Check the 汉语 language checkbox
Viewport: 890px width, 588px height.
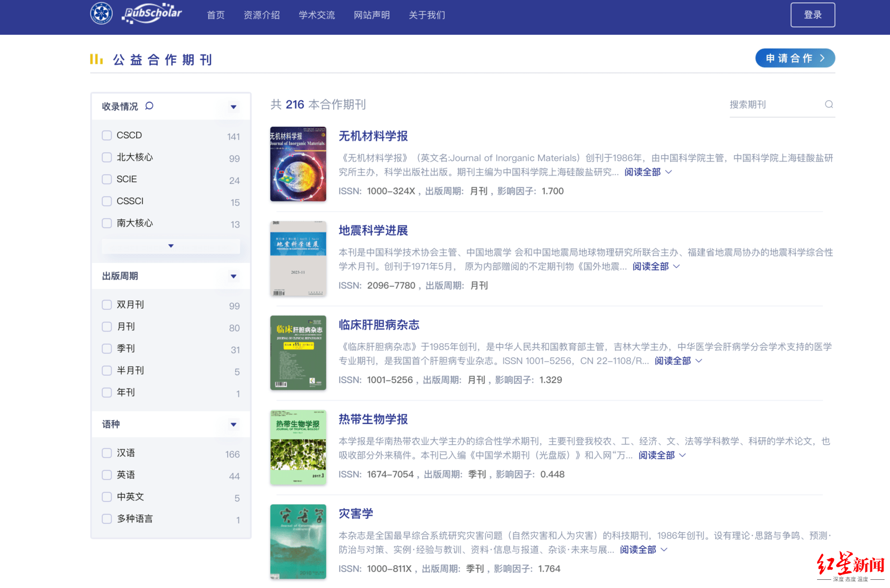[107, 453]
